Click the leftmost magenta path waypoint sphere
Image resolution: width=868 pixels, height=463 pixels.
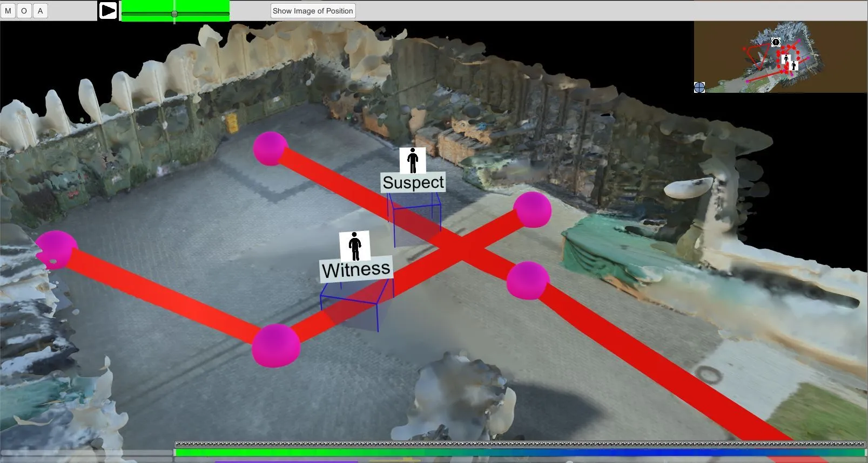(x=56, y=249)
